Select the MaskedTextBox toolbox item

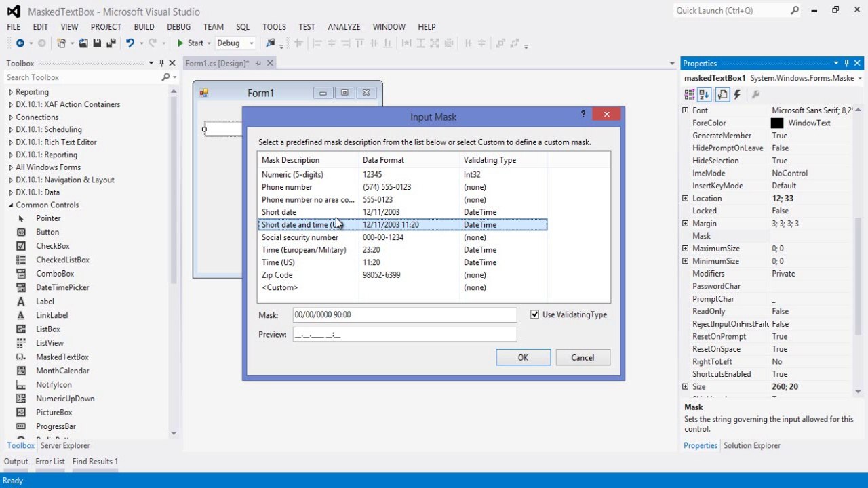pos(62,357)
